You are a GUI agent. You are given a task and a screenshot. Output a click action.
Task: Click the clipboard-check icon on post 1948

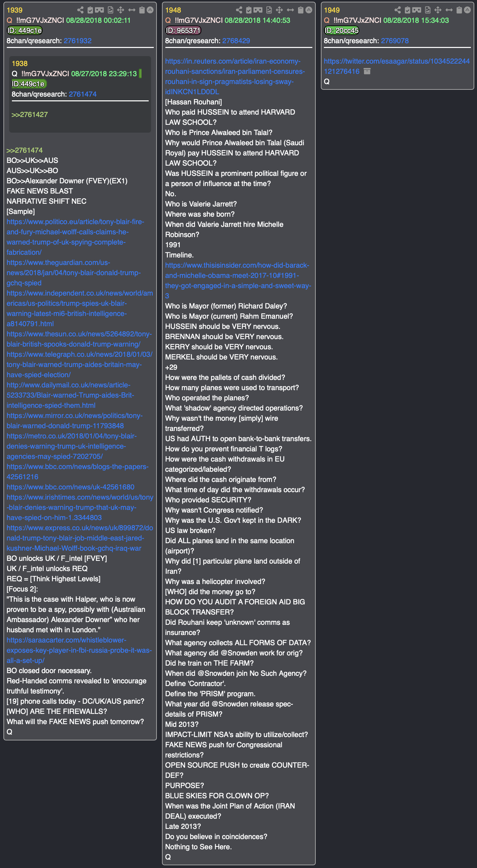point(249,10)
